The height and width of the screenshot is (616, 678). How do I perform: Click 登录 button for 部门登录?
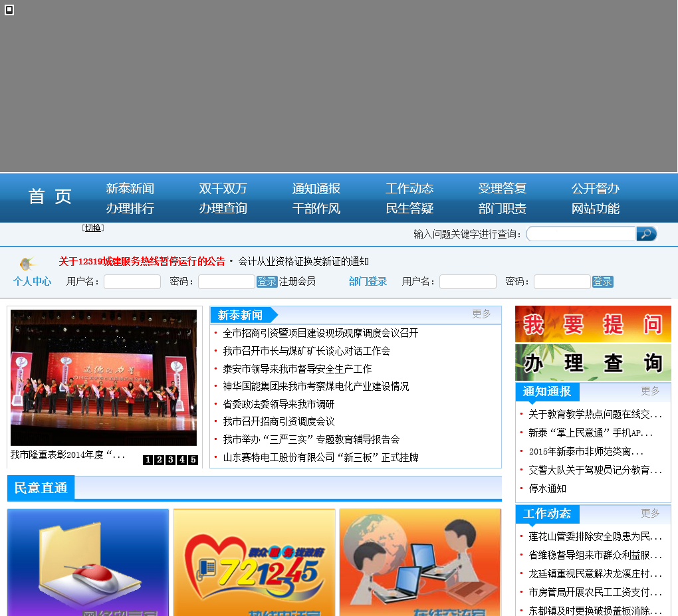point(603,282)
